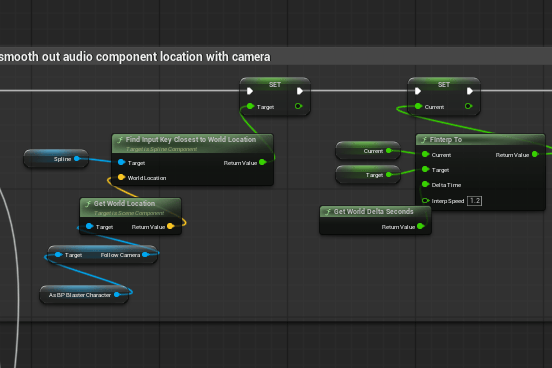
Task: Click the Return Value pin on FInterp To
Action: point(535,154)
